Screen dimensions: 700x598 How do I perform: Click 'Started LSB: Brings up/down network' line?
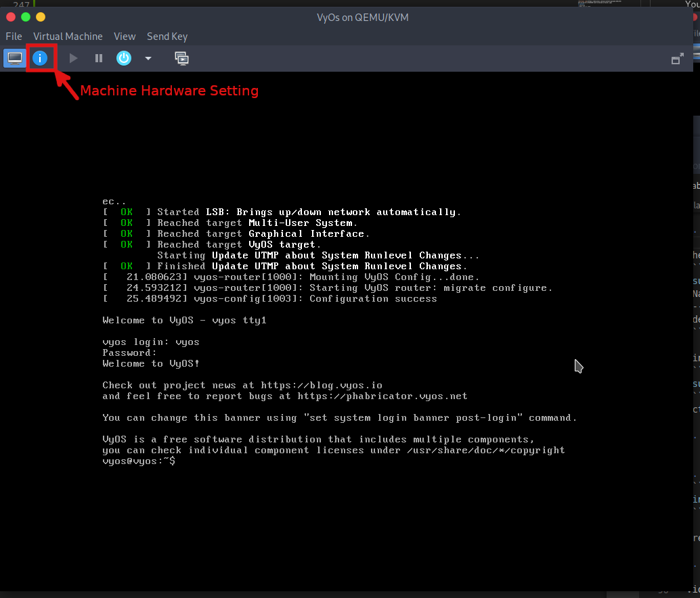(x=282, y=212)
